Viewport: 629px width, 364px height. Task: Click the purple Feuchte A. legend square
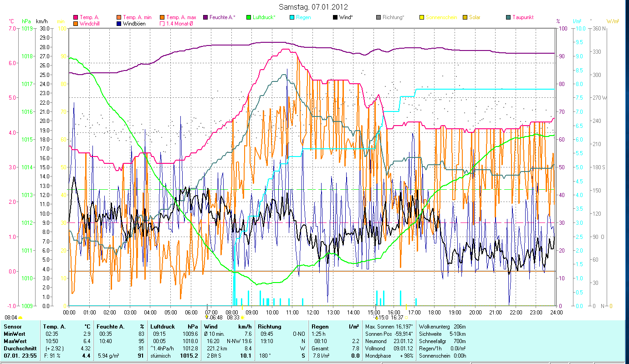pyautogui.click(x=205, y=17)
